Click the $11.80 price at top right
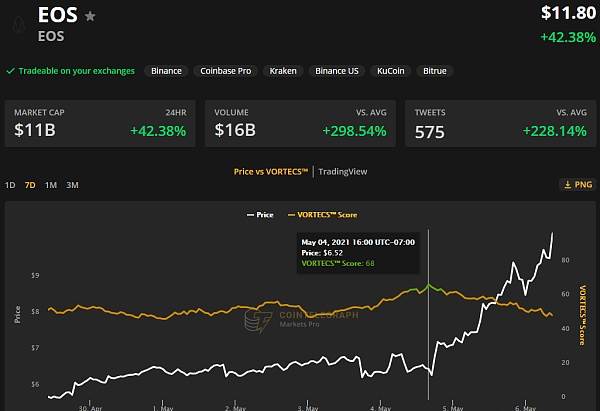Screen dimensions: 600x411 (x=568, y=13)
